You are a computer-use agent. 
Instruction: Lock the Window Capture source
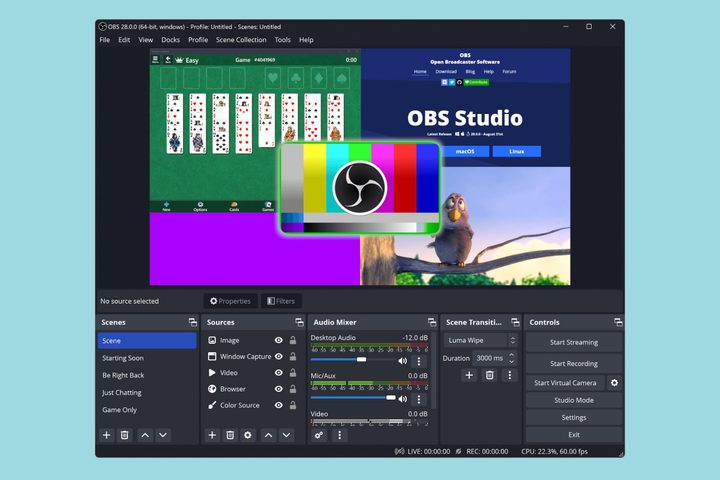(292, 356)
